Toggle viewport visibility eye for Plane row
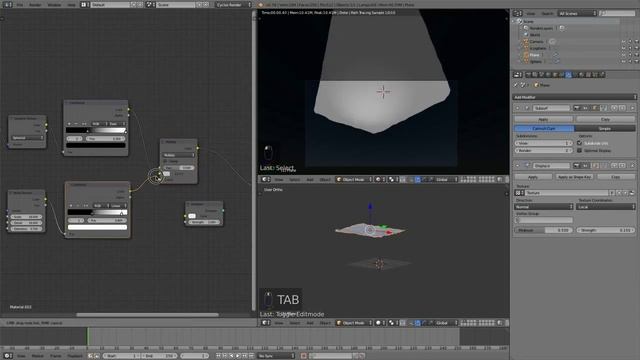Image resolution: width=640 pixels, height=360 pixels. [623, 55]
